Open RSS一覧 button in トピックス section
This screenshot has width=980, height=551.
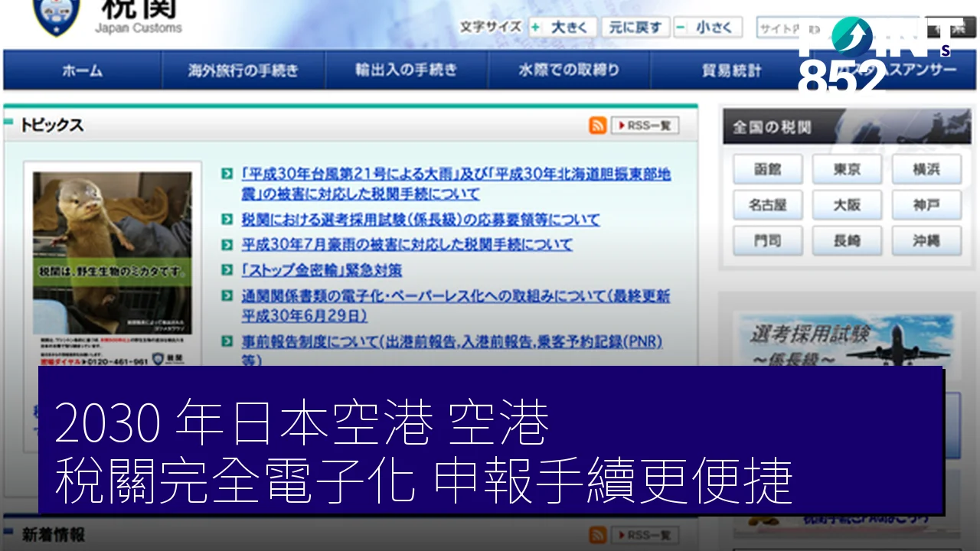tap(645, 126)
